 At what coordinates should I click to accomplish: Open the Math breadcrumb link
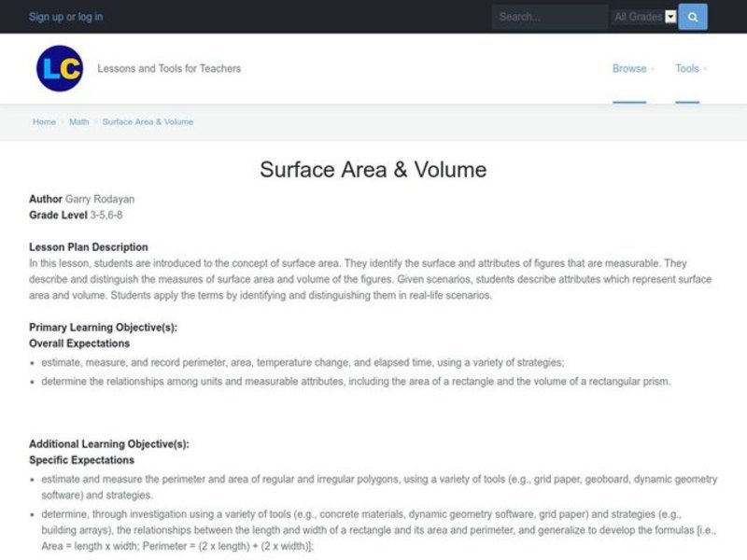[x=78, y=121]
